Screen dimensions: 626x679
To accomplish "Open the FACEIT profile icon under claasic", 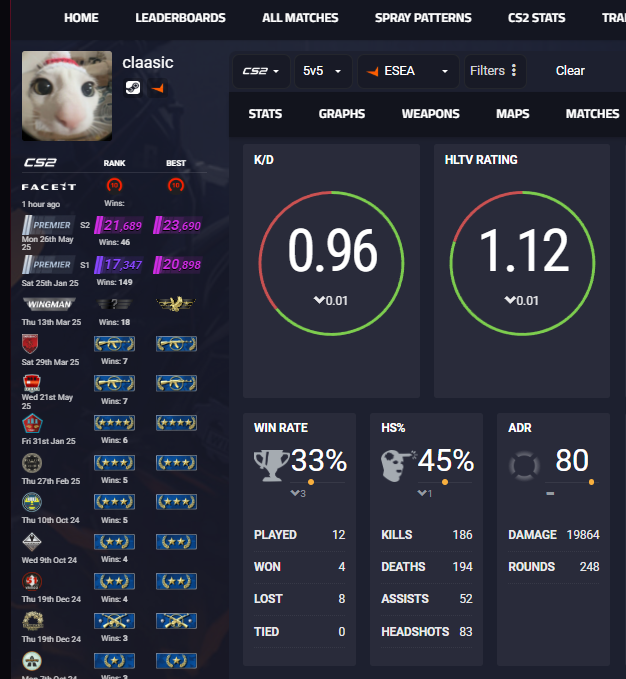I will point(158,88).
